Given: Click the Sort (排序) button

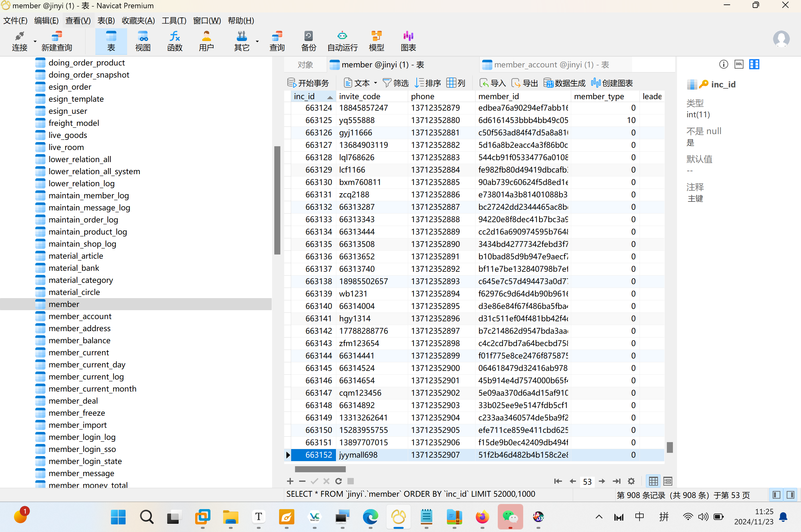Looking at the screenshot, I should (x=428, y=83).
